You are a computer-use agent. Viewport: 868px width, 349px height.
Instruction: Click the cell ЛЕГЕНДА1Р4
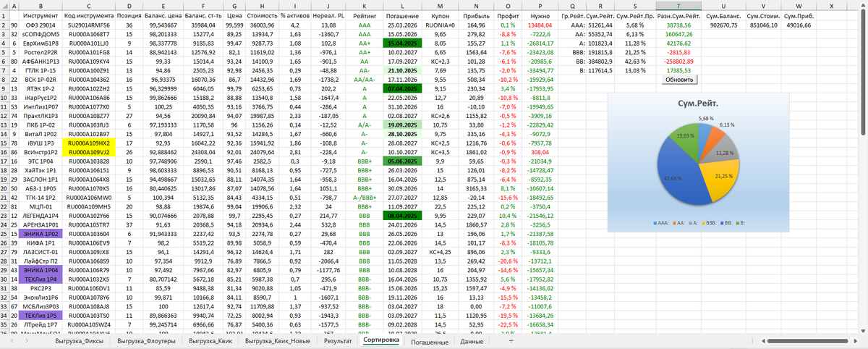41,216
